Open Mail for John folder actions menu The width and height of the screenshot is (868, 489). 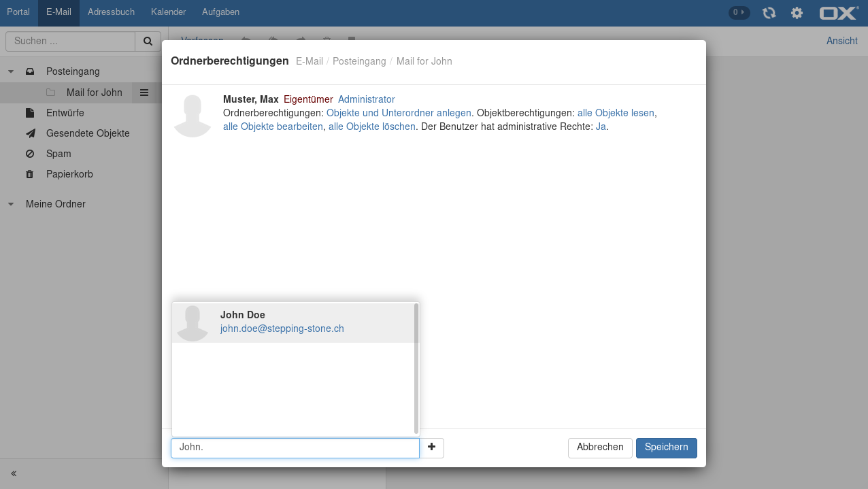click(x=144, y=92)
